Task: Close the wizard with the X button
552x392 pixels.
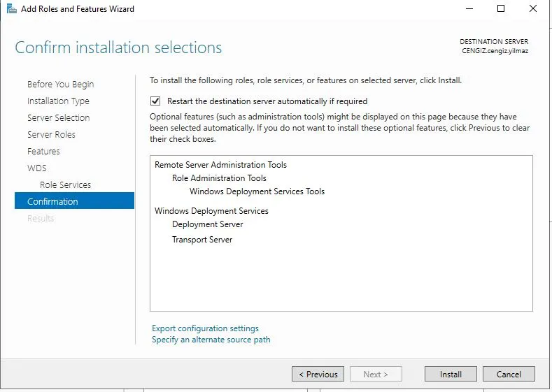Action: pyautogui.click(x=533, y=9)
